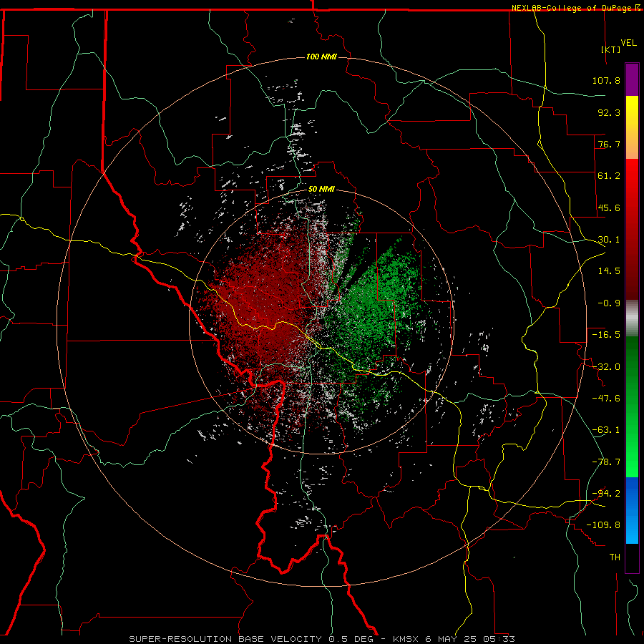Click the bright red segment of color bar
The width and height of the screenshot is (644, 644).
pos(632,229)
